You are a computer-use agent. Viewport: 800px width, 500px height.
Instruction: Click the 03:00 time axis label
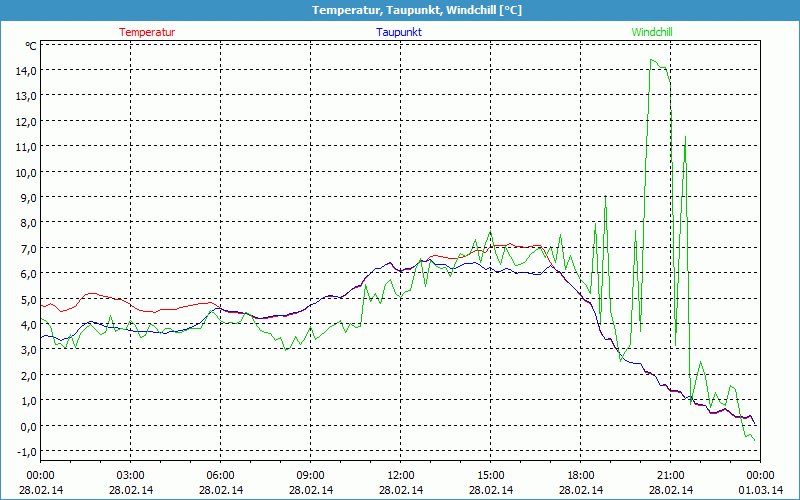coord(130,475)
